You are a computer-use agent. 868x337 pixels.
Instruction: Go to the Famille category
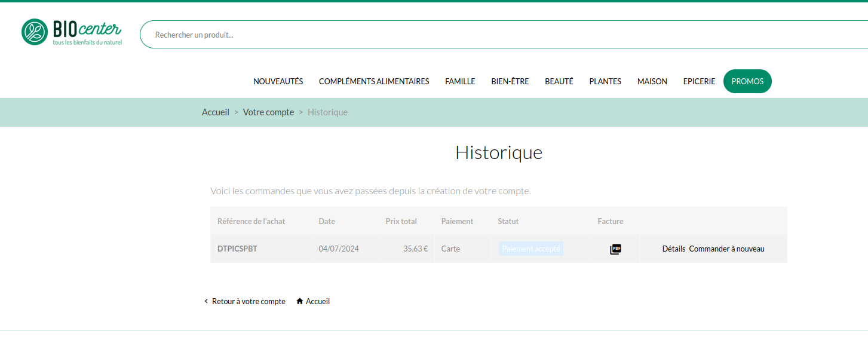click(460, 81)
